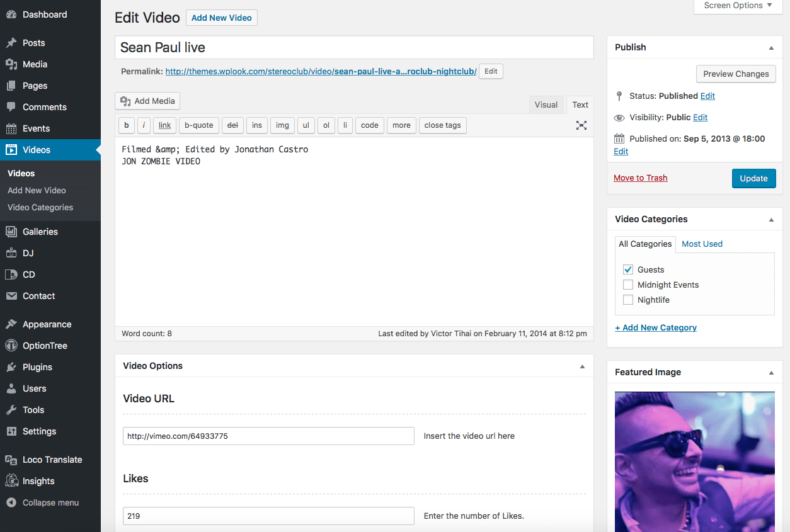
Task: Click the img quicktag button
Action: tap(282, 125)
